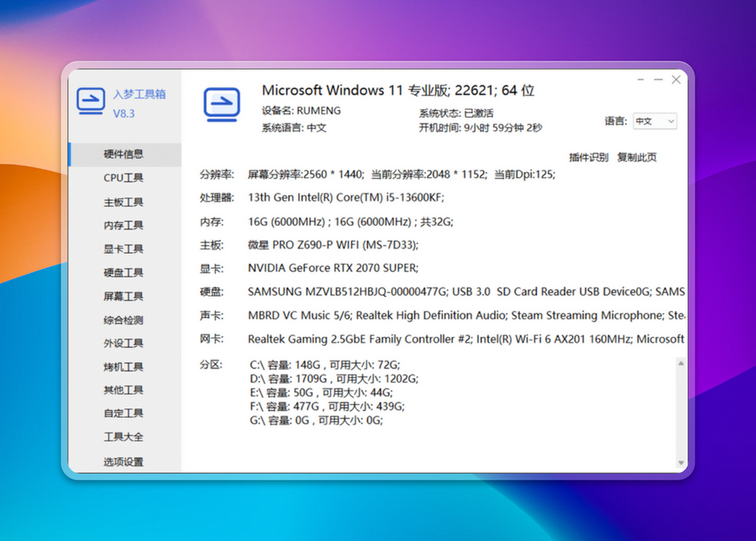Click partition line C:\ 容量: 148G
This screenshot has width=756, height=541.
coord(325,365)
